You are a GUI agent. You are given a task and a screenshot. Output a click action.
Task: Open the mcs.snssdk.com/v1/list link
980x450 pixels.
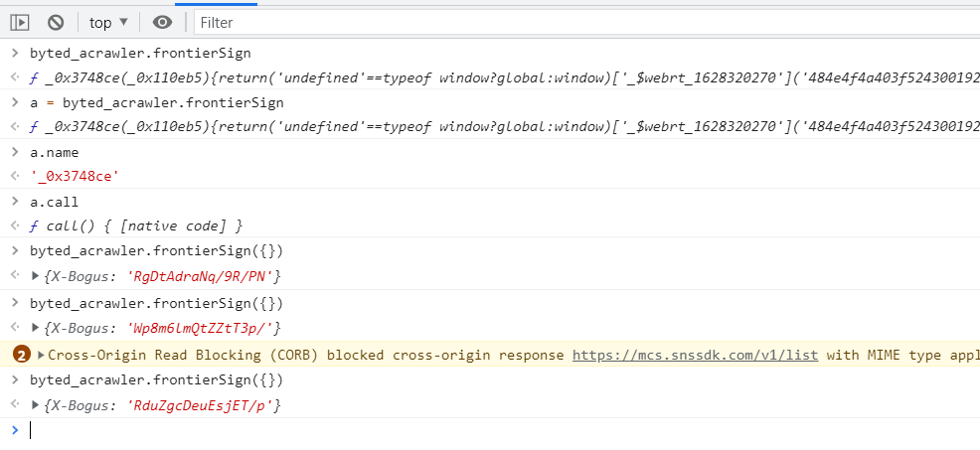click(x=695, y=355)
